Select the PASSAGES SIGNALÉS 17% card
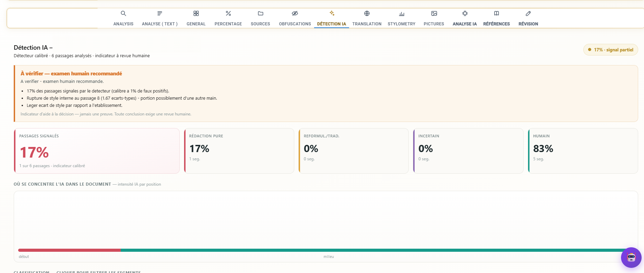 click(97, 151)
